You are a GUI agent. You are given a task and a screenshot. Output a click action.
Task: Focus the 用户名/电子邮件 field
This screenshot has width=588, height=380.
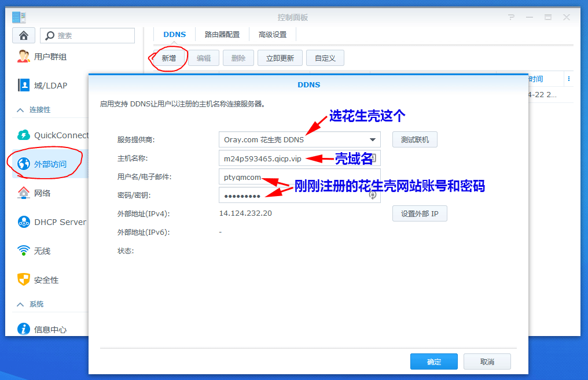click(300, 176)
